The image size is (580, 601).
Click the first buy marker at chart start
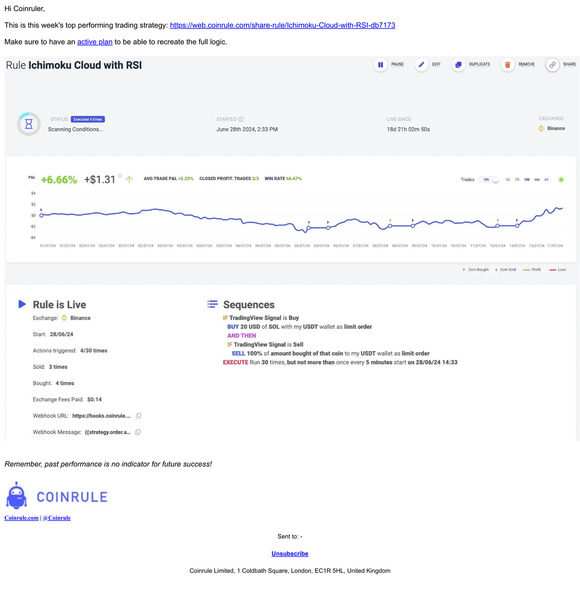click(41, 210)
